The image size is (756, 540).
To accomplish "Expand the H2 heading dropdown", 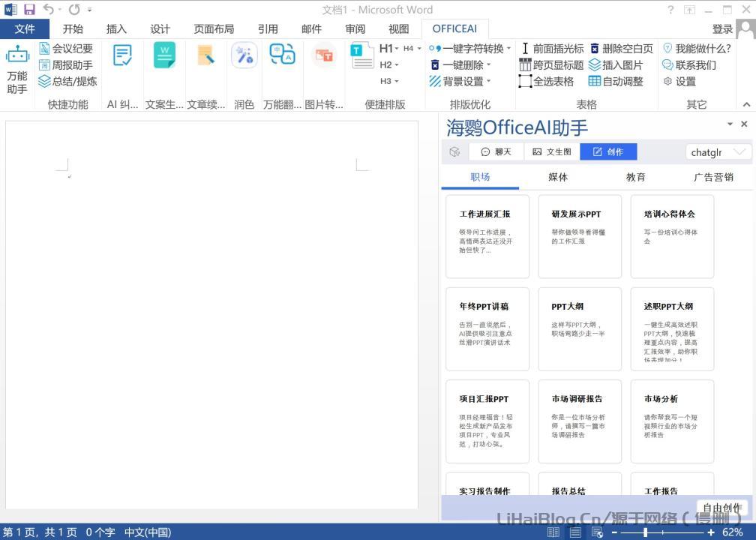I will (396, 65).
